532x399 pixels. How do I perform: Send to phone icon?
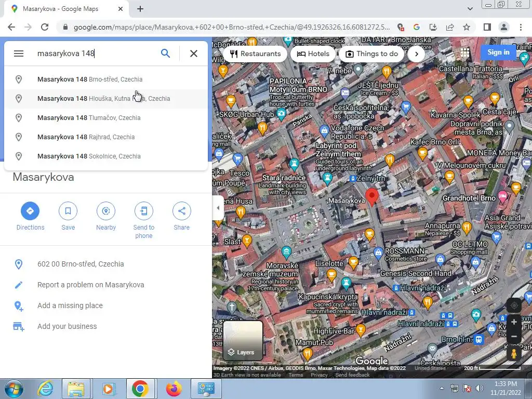click(x=144, y=211)
